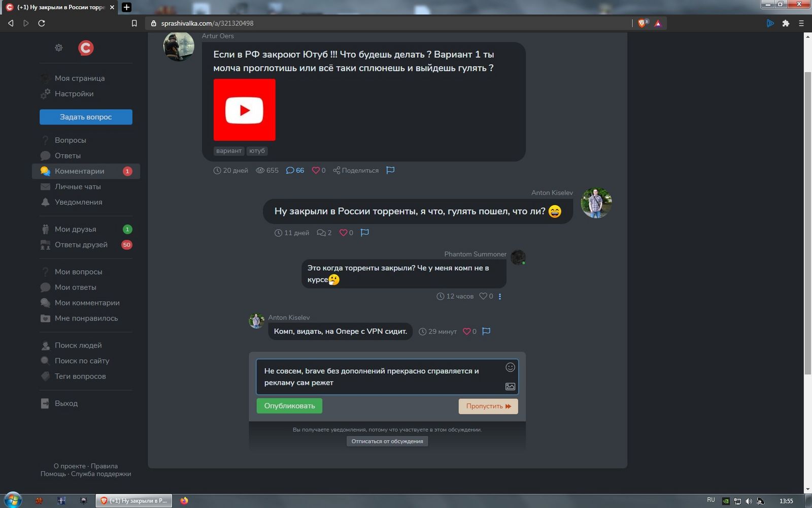Click the green Опубликовать button
Viewport: 812px width, 508px height.
pyautogui.click(x=289, y=406)
